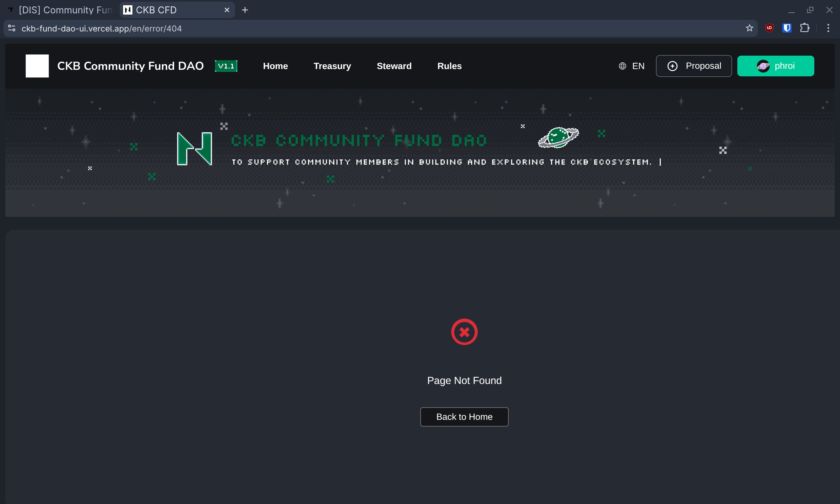Open the Steward menu item

tap(394, 66)
